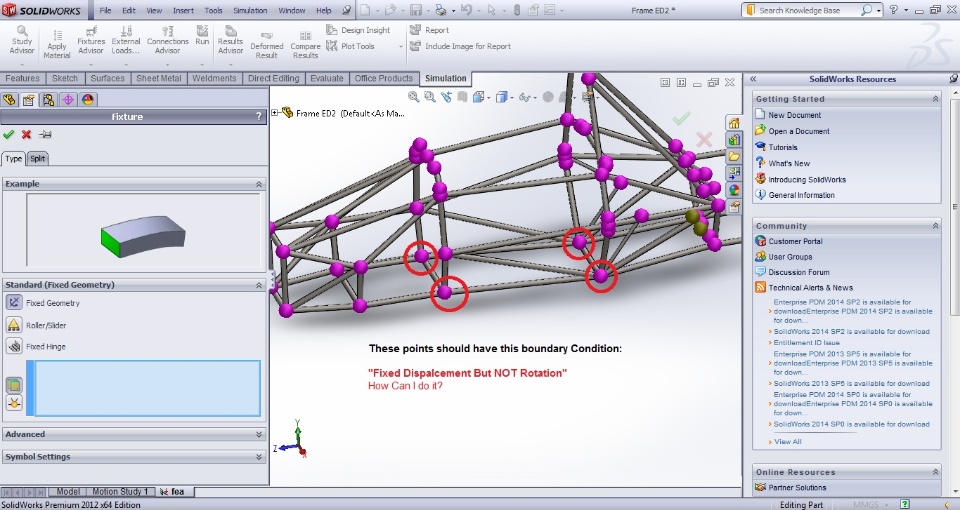This screenshot has height=510, width=960.
Task: Click the New Document link
Action: (794, 115)
